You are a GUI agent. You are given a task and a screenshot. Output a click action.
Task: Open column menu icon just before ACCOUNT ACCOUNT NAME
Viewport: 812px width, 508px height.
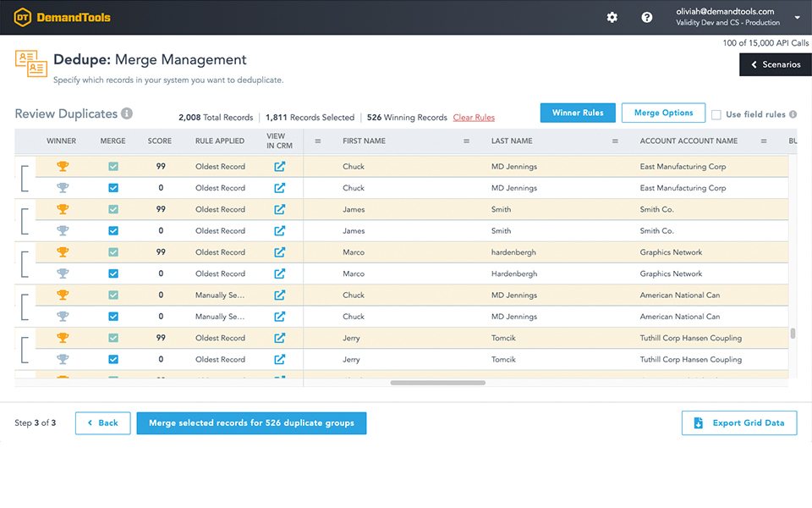(x=615, y=141)
